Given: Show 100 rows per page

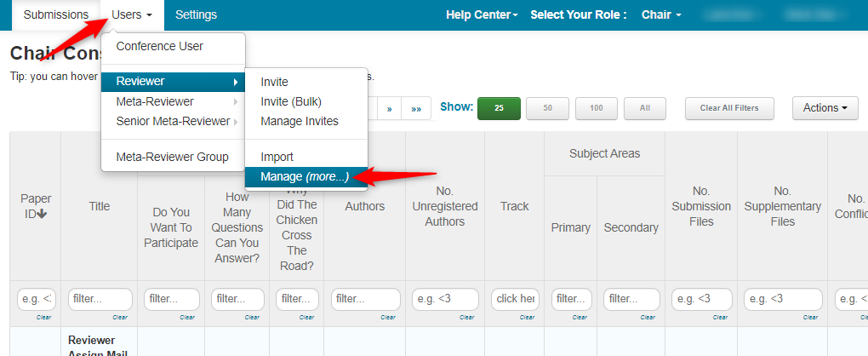Looking at the screenshot, I should point(597,108).
